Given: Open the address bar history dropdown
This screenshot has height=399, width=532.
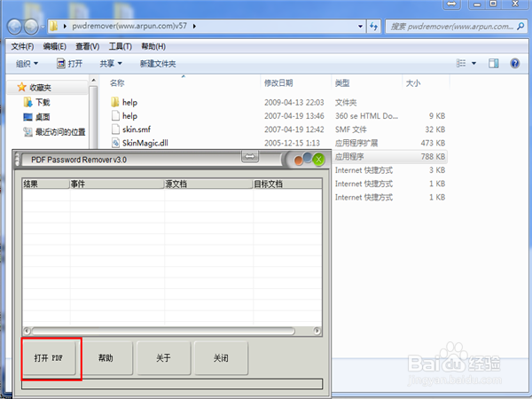Looking at the screenshot, I should [x=360, y=26].
